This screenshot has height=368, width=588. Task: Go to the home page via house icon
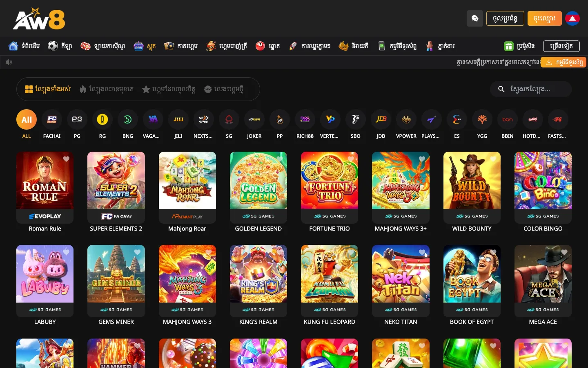click(x=13, y=46)
